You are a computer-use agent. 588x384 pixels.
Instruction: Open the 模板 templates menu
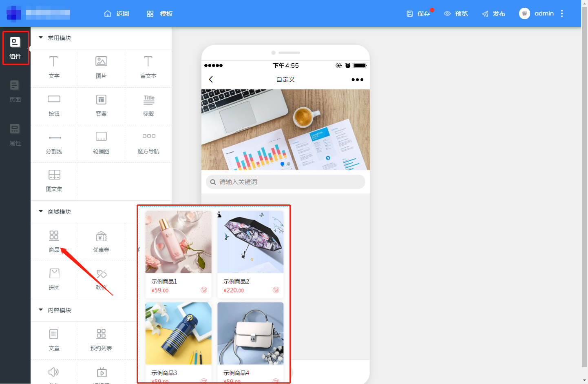(x=159, y=13)
